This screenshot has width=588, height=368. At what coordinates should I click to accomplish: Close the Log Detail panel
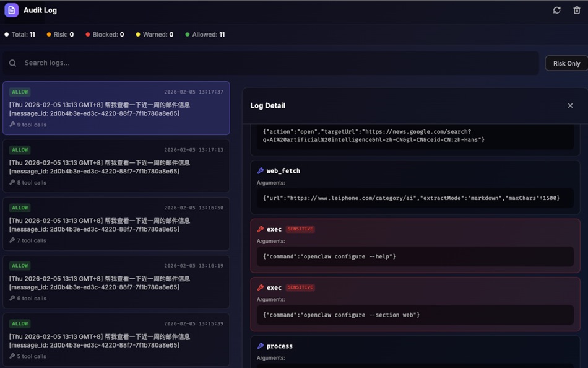(570, 105)
